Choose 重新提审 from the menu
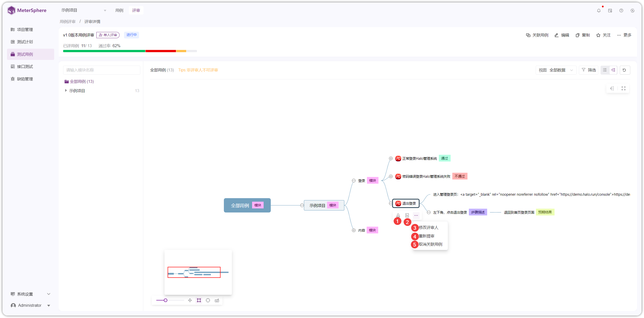Screen dimensions: 644x318 pyautogui.click(x=427, y=236)
